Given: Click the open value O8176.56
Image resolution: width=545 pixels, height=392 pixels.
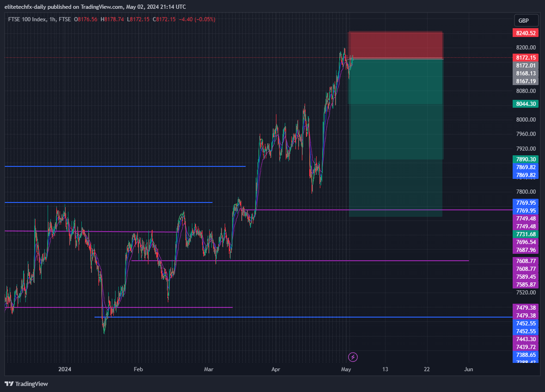Looking at the screenshot, I should (x=86, y=19).
